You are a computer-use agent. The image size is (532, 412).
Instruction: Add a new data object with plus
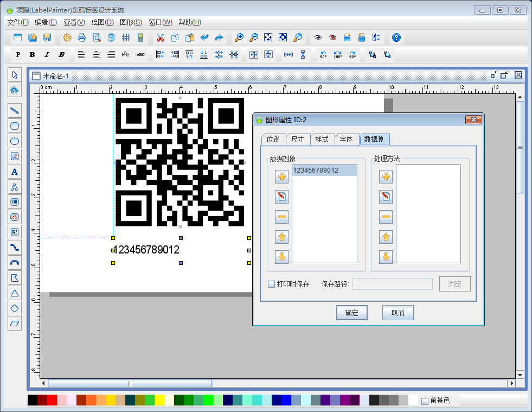pyautogui.click(x=281, y=176)
